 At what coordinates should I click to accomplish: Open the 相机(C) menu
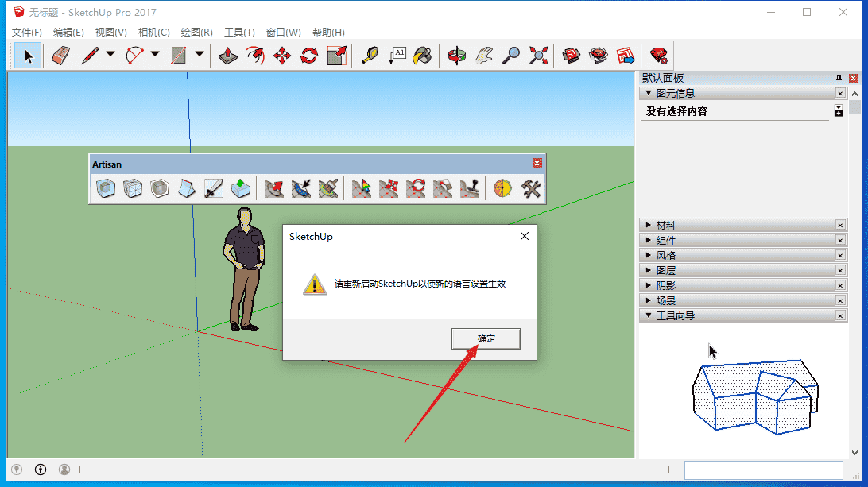[154, 32]
